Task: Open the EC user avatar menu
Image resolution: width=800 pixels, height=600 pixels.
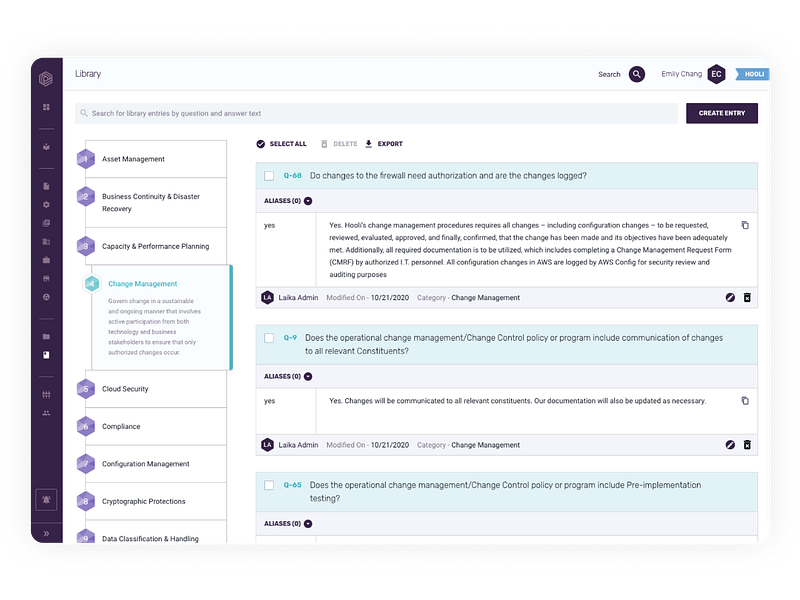Action: [716, 74]
